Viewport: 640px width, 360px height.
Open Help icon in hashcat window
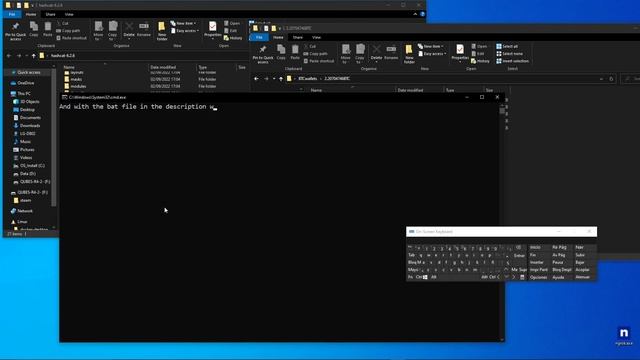[x=422, y=14]
